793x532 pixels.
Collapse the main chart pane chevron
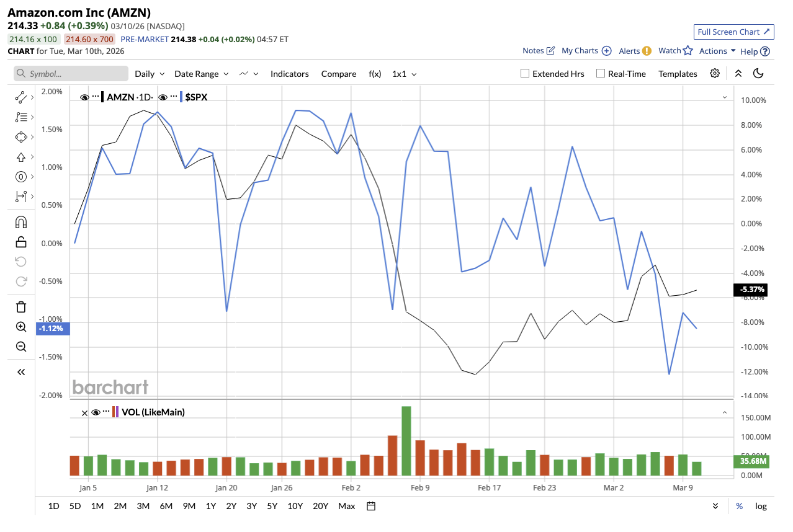pos(725,97)
